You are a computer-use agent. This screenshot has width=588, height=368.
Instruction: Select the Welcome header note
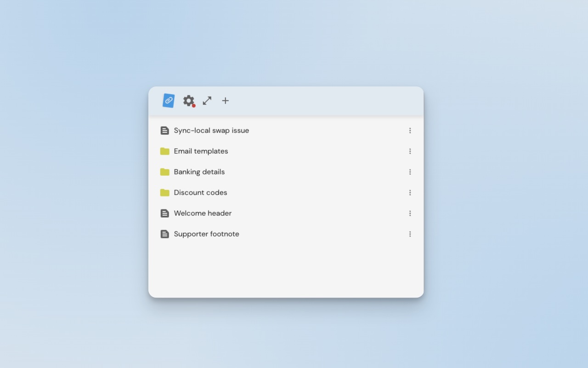tap(203, 213)
